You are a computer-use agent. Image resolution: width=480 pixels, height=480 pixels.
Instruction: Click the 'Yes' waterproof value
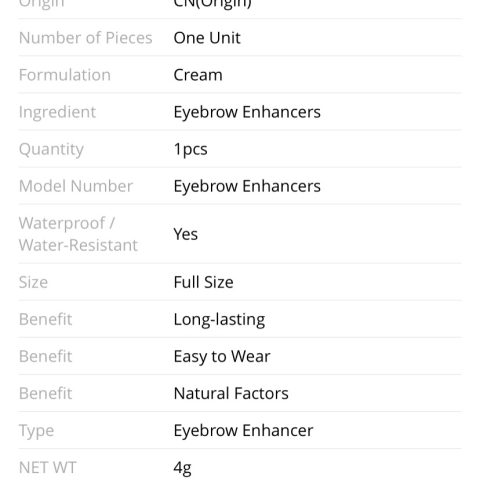[186, 234]
